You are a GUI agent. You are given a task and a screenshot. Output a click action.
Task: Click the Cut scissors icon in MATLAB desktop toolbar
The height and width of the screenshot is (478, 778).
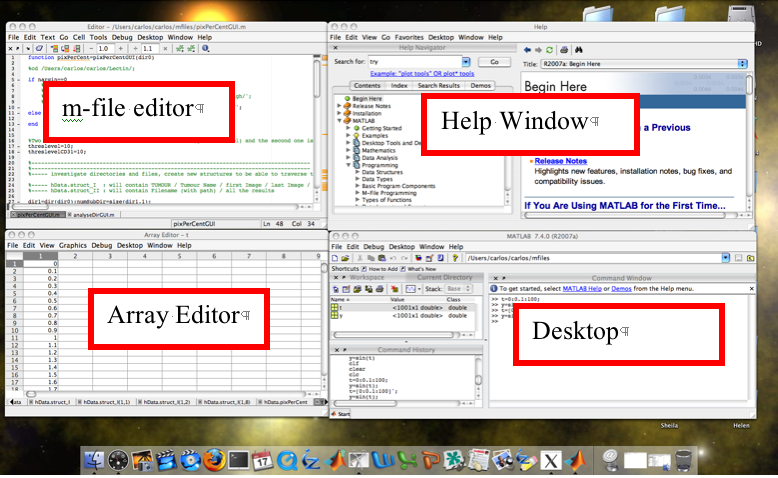pyautogui.click(x=360, y=258)
